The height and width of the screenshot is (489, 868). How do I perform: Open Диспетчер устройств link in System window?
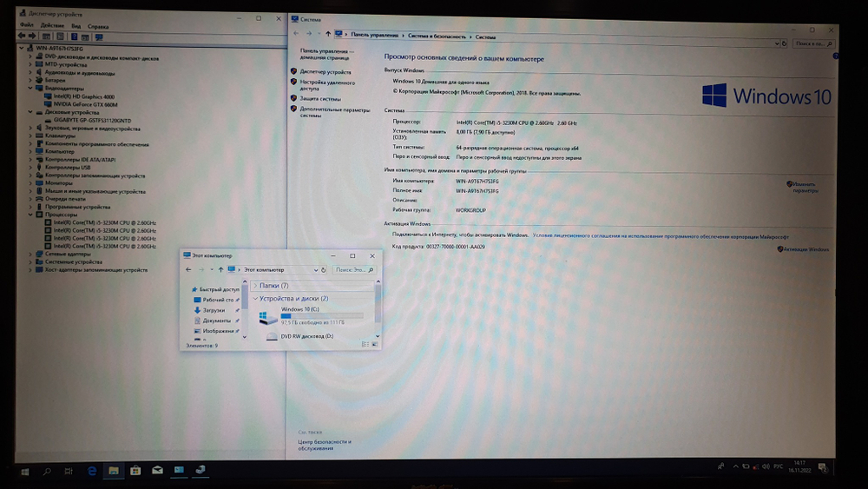(325, 72)
